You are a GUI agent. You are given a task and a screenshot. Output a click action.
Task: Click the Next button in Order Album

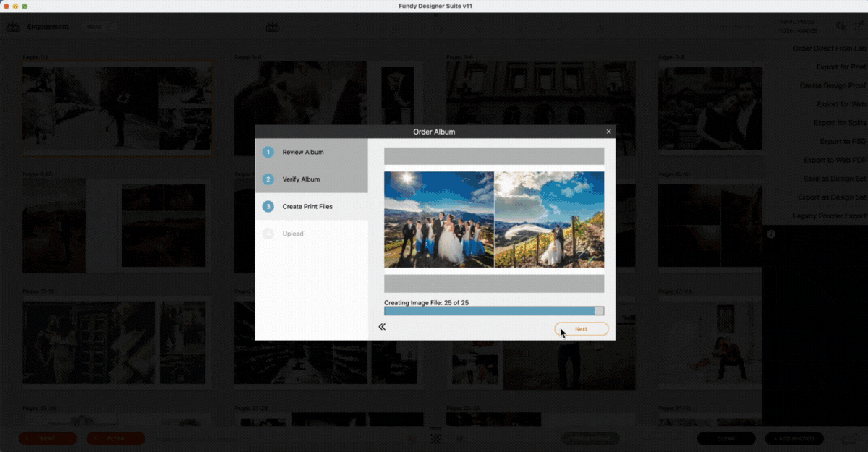(582, 329)
